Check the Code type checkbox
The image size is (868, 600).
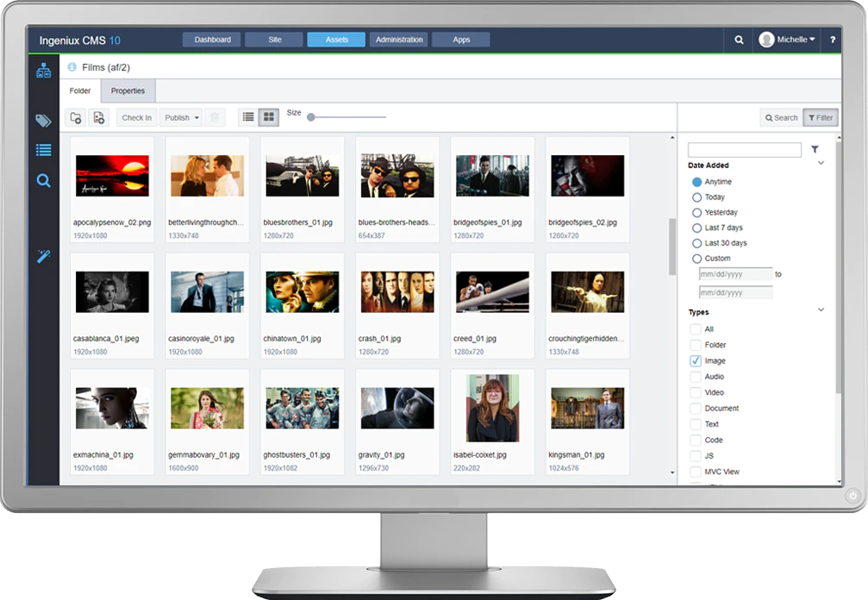pos(696,440)
